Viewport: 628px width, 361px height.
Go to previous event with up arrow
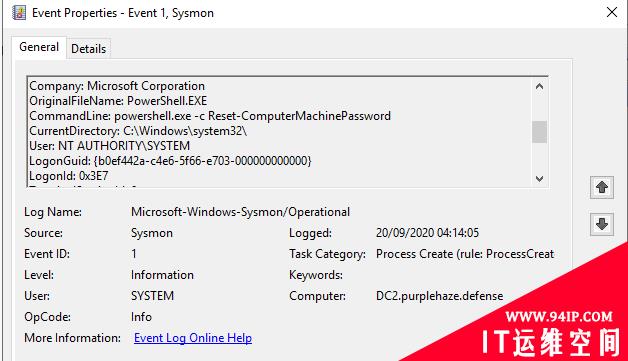[602, 187]
